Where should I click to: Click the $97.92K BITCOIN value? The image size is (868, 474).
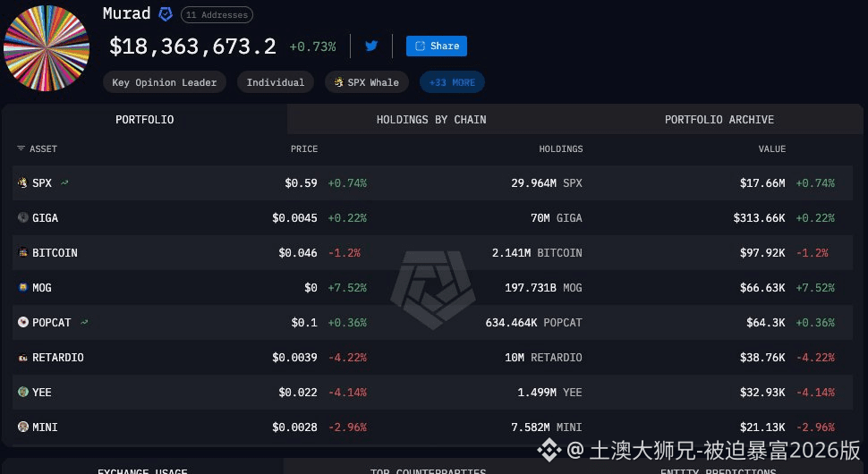pyautogui.click(x=762, y=253)
